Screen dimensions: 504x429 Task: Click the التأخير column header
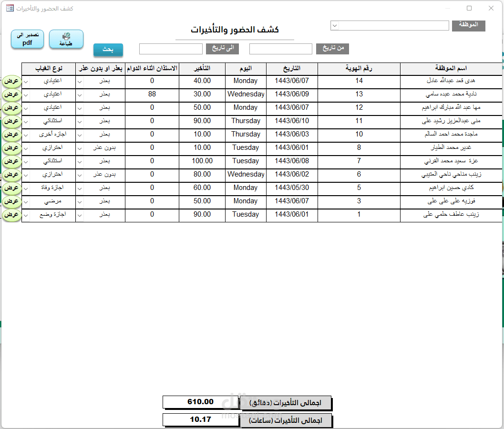202,69
